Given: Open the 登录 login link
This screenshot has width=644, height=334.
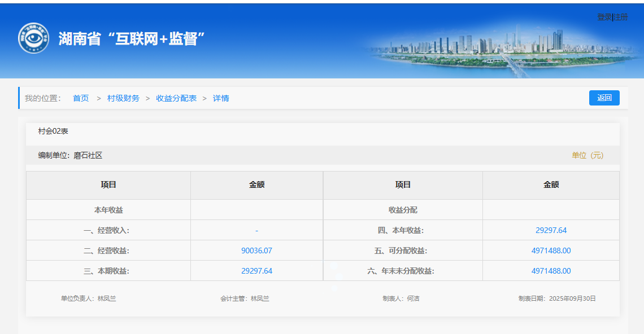Looking at the screenshot, I should pos(604,17).
